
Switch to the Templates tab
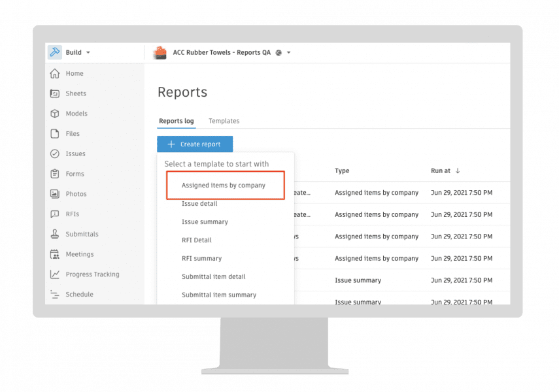click(x=224, y=121)
